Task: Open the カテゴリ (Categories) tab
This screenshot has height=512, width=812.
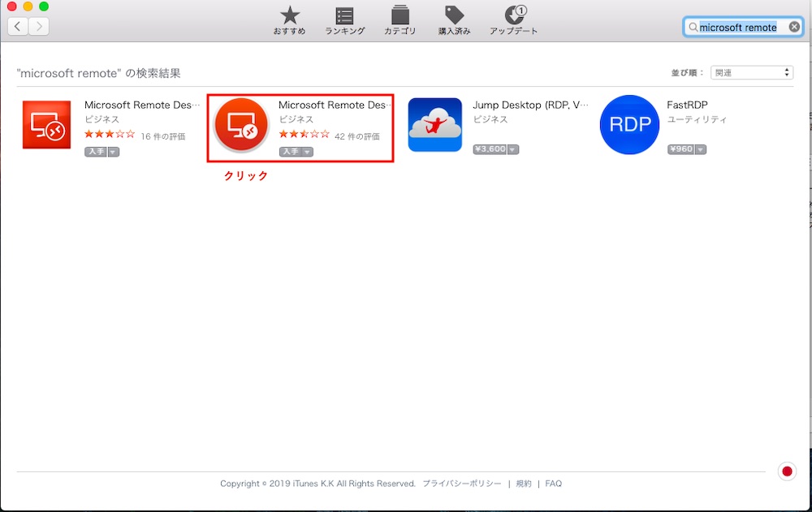Action: pos(400,21)
